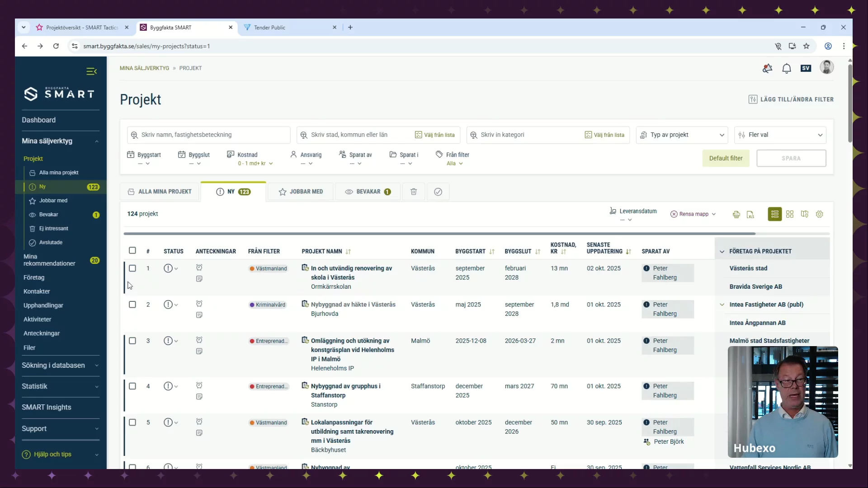Click the reminder alarm icon for project 1
Screen dimensions: 868x488
pyautogui.click(x=199, y=267)
